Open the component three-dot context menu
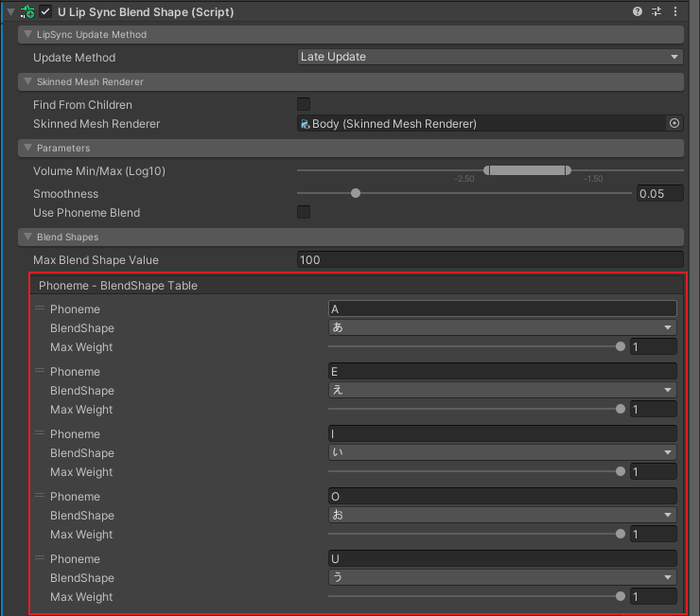The width and height of the screenshot is (700, 616). 675,11
